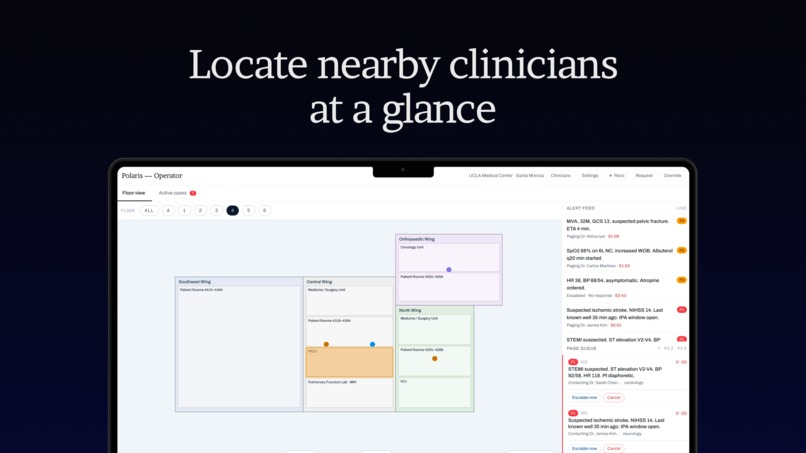806x453 pixels.
Task: Toggle the Recs button
Action: (x=617, y=176)
